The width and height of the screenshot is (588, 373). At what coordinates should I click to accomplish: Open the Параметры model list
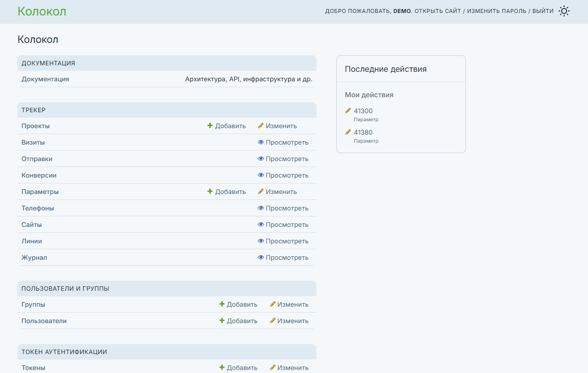click(40, 192)
